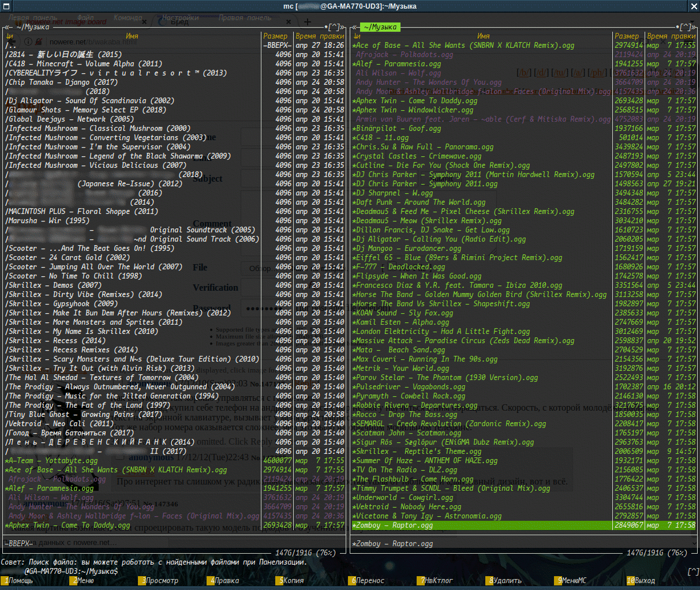This screenshot has width=700, height=590.
Task: Open the Файл menu
Action: coord(85,18)
